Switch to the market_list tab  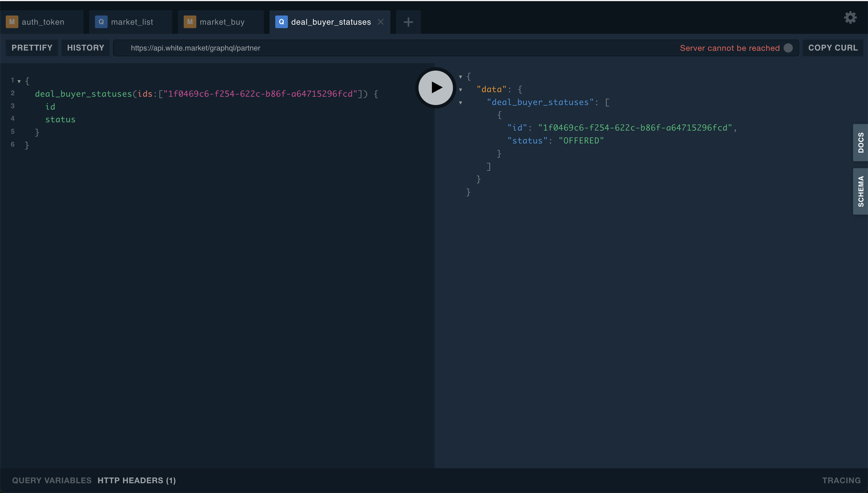tap(131, 22)
